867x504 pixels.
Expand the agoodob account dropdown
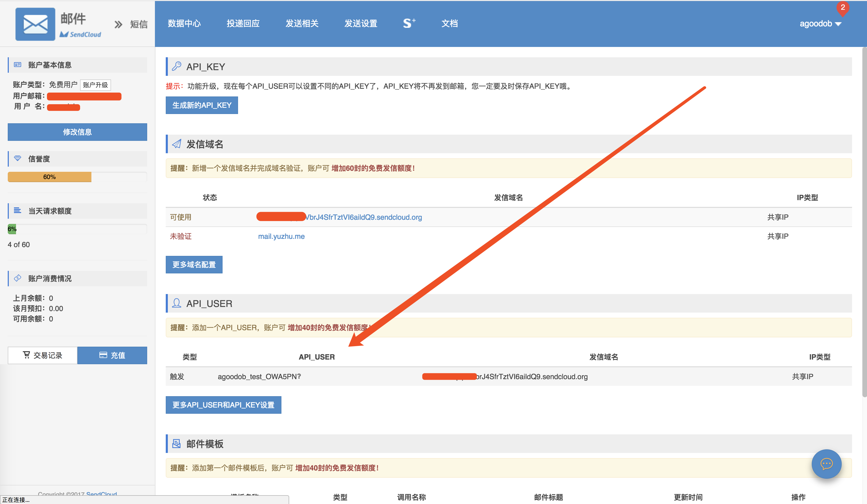point(820,24)
